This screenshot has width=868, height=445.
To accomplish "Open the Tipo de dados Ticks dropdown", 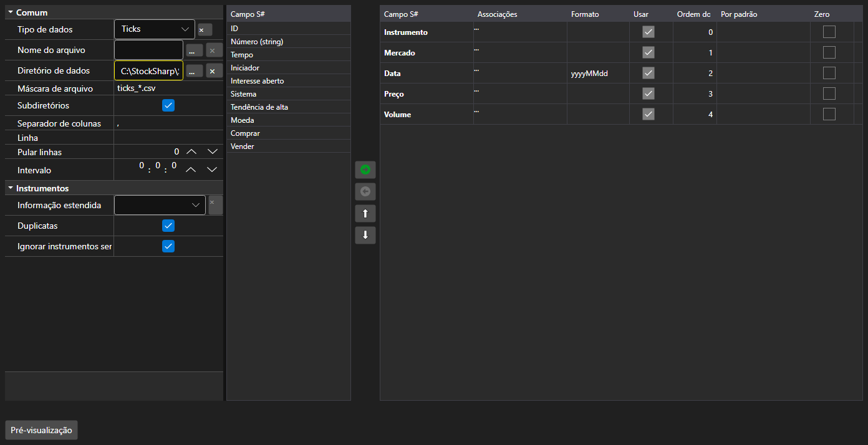I will point(155,29).
